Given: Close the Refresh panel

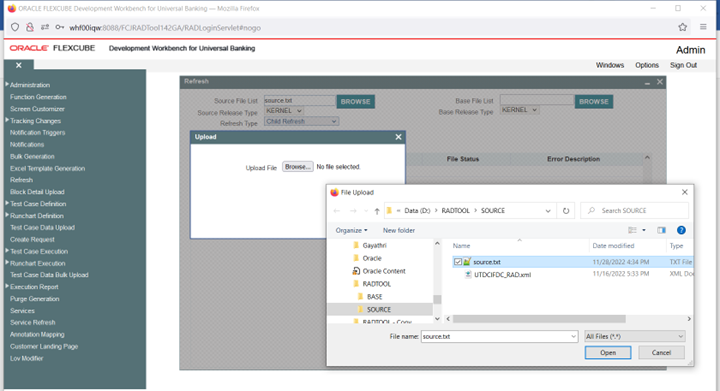Looking at the screenshot, I should pyautogui.click(x=660, y=82).
